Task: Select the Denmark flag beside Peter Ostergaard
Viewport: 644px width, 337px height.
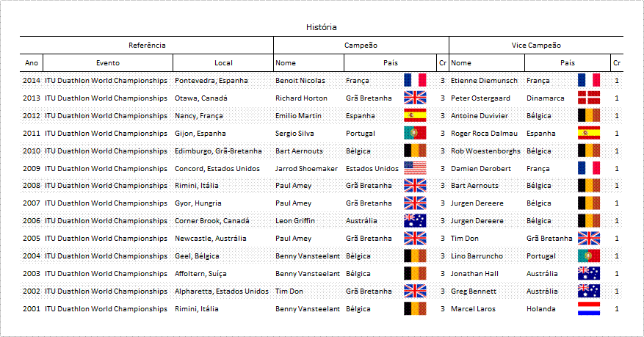Action: click(x=588, y=98)
